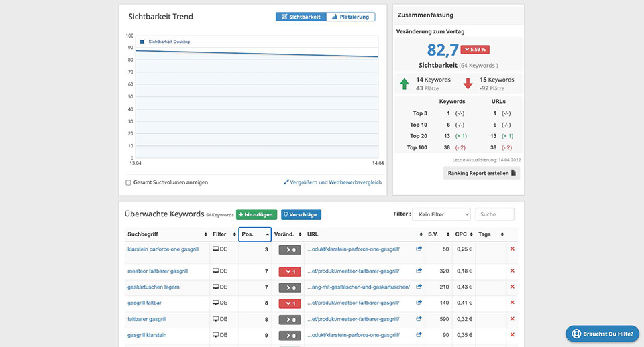Sort table by URL column
Screen dimensions: 644x347
364,234
